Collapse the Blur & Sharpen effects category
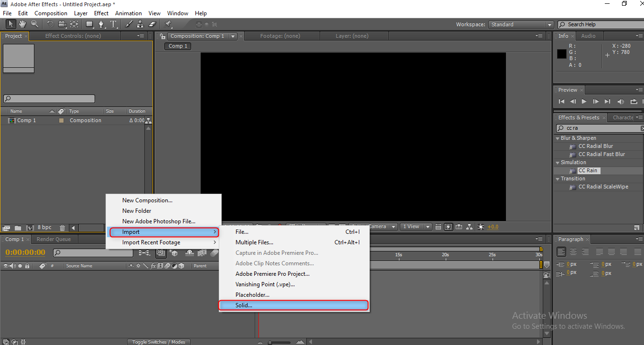The width and height of the screenshot is (644, 345). pos(558,138)
